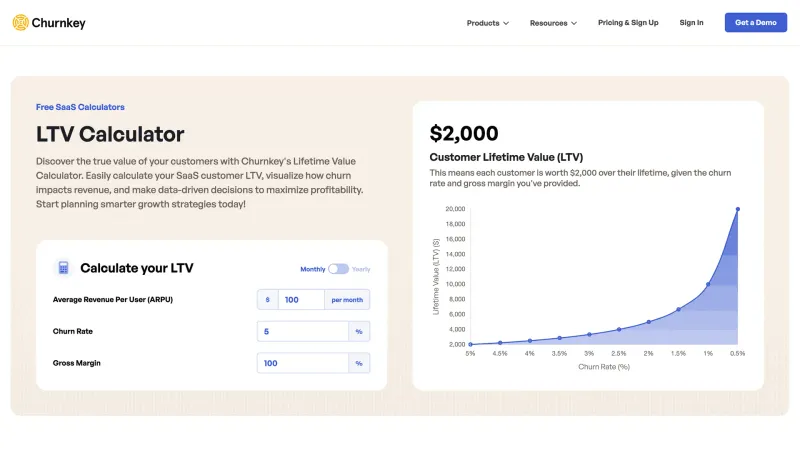The width and height of the screenshot is (800, 450).
Task: Click the Get a Demo button
Action: click(x=756, y=22)
